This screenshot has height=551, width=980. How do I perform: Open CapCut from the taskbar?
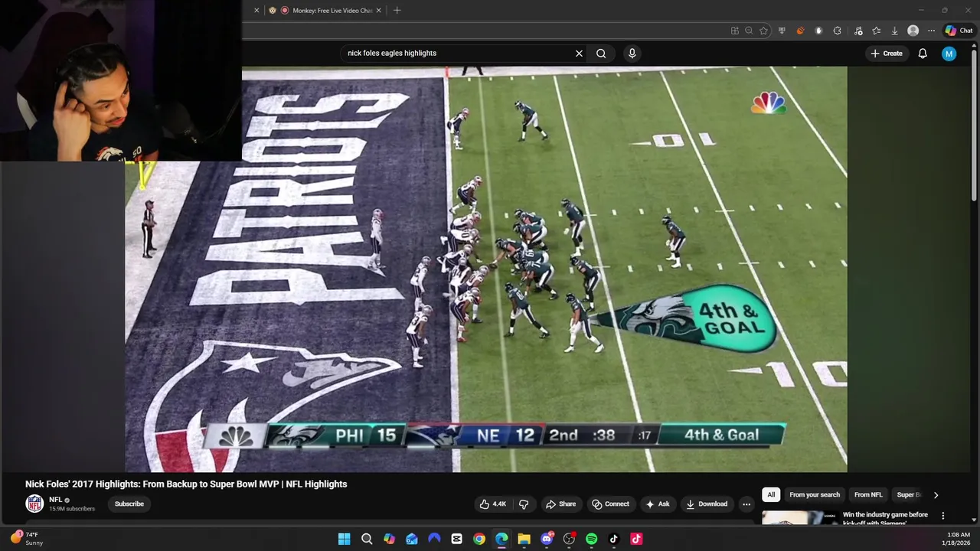click(456, 539)
